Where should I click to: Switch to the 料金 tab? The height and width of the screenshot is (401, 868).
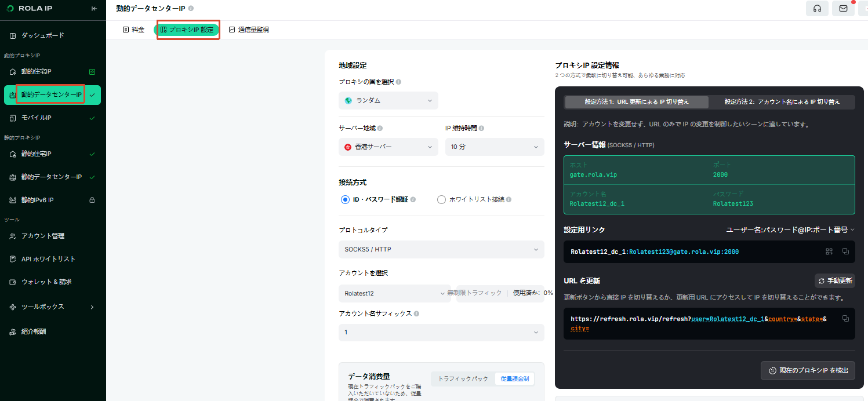(x=133, y=30)
